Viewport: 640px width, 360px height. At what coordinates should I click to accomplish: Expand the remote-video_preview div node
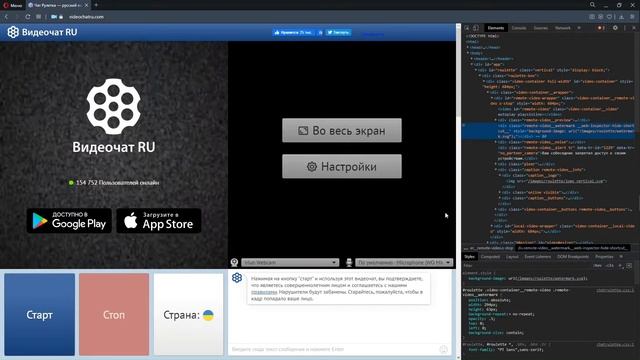tap(496, 120)
